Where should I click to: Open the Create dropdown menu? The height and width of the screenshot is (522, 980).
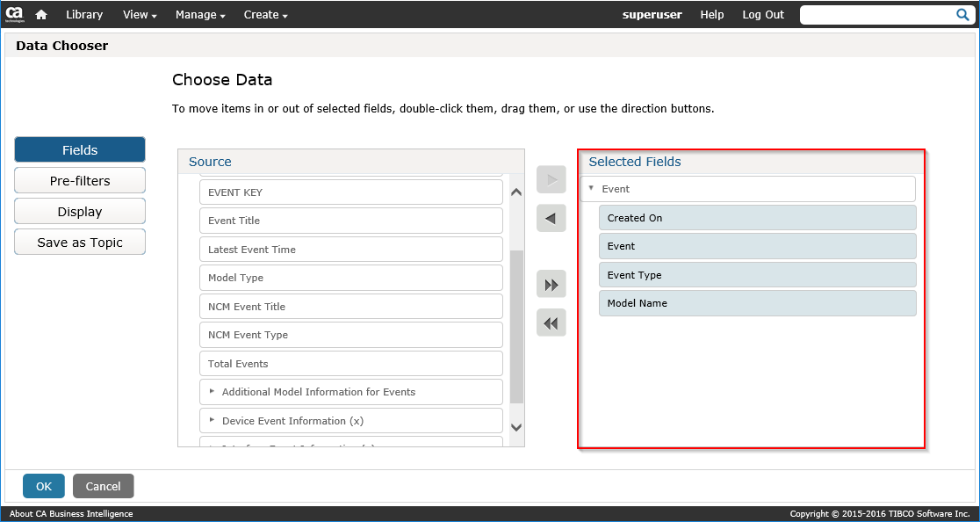265,15
